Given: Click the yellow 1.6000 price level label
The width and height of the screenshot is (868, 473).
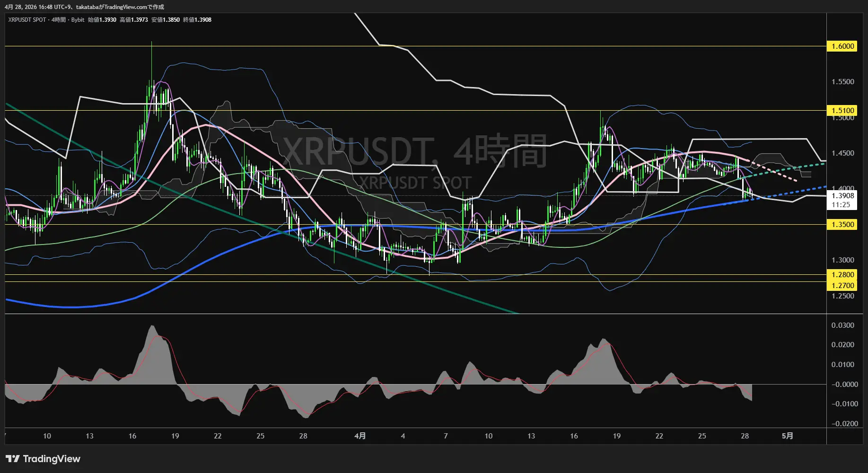Looking at the screenshot, I should pos(842,46).
